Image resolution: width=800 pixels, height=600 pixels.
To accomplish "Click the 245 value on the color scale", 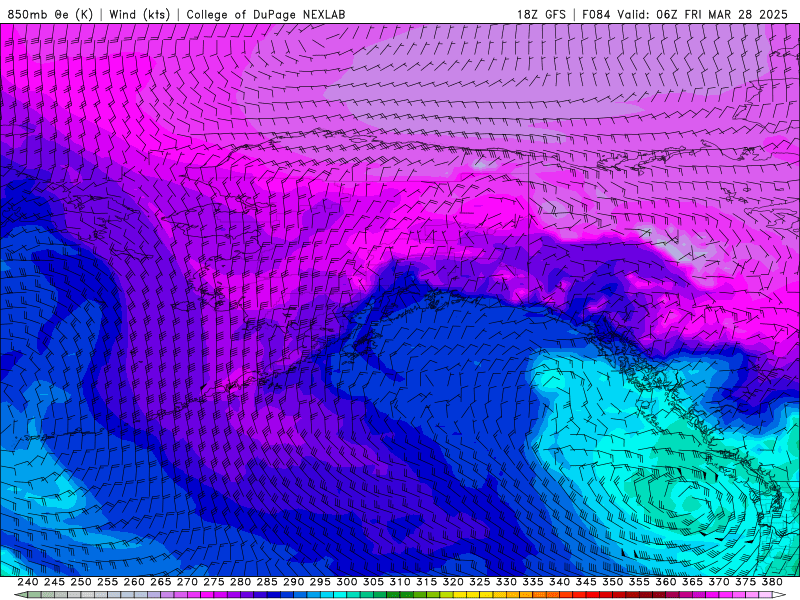I will pyautogui.click(x=54, y=582).
